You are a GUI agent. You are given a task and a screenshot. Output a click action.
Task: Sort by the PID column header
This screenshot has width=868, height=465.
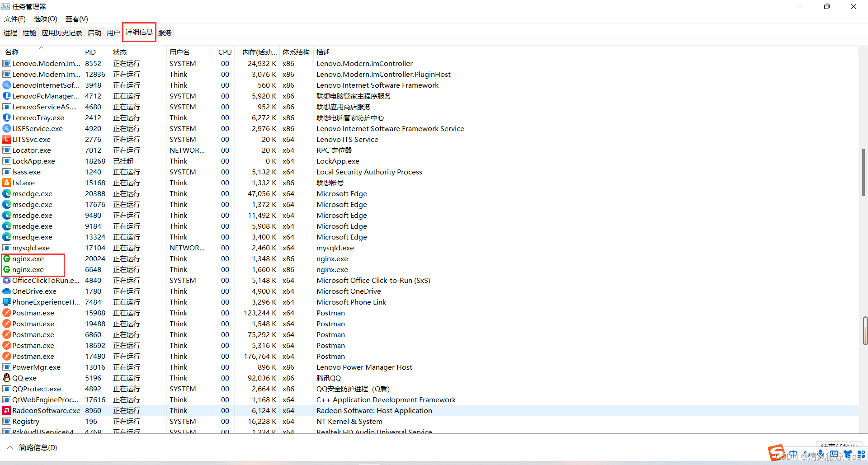pos(96,52)
